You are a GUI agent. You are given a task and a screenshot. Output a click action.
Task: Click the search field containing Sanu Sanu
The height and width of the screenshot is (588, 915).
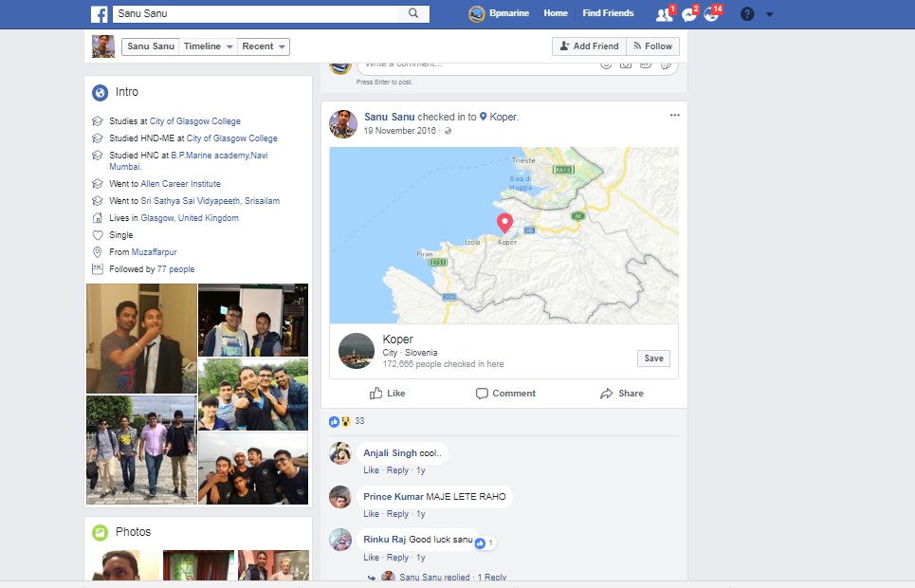tap(256, 14)
